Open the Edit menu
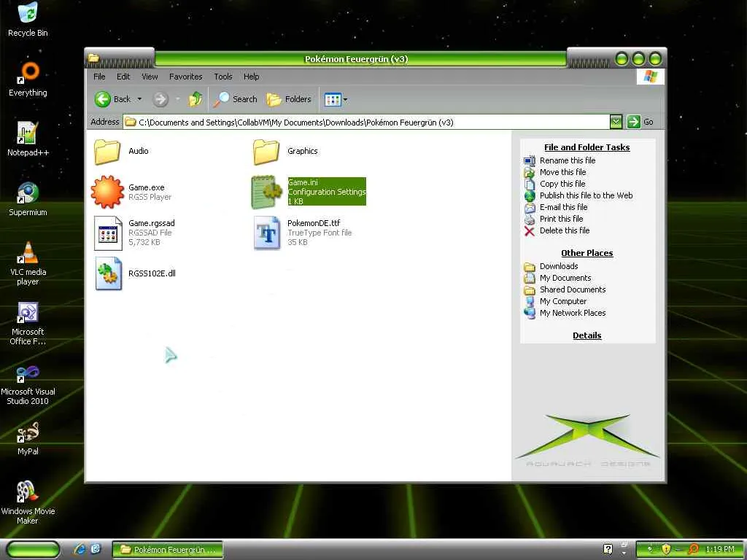747x560 pixels. (123, 77)
